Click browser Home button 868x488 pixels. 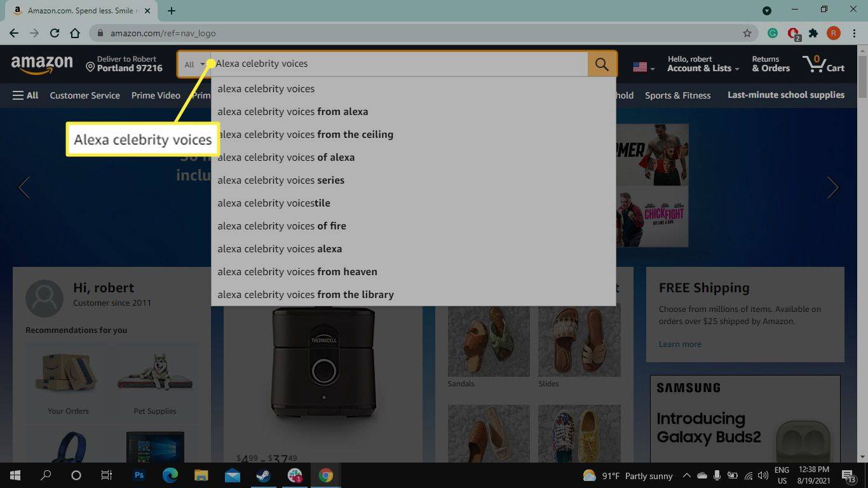[75, 33]
